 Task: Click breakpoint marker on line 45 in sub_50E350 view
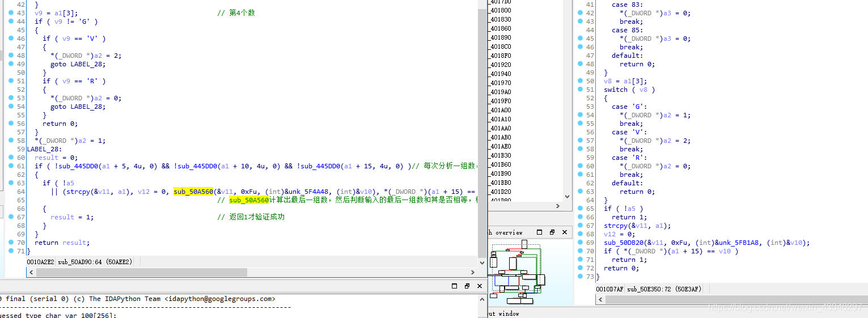coord(580,38)
